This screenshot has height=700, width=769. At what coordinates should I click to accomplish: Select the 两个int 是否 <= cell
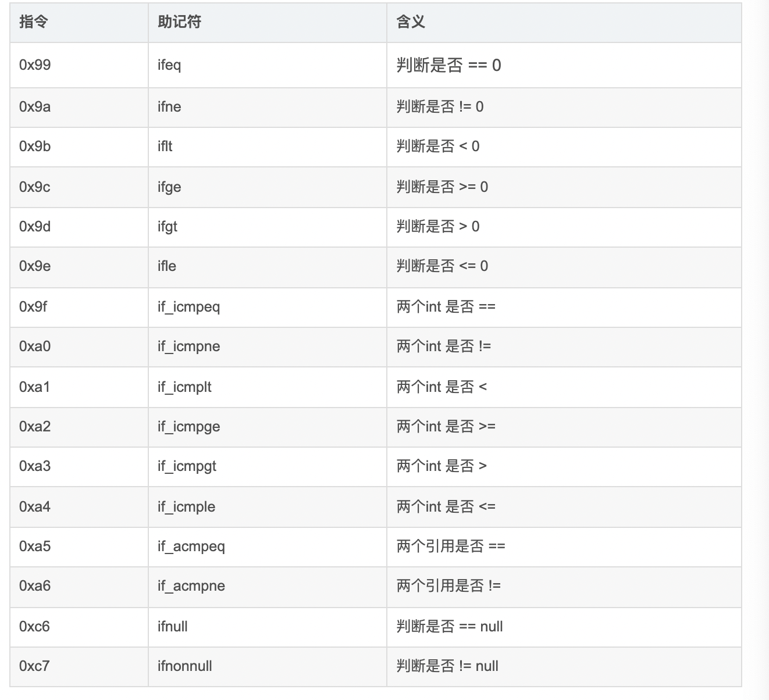564,507
